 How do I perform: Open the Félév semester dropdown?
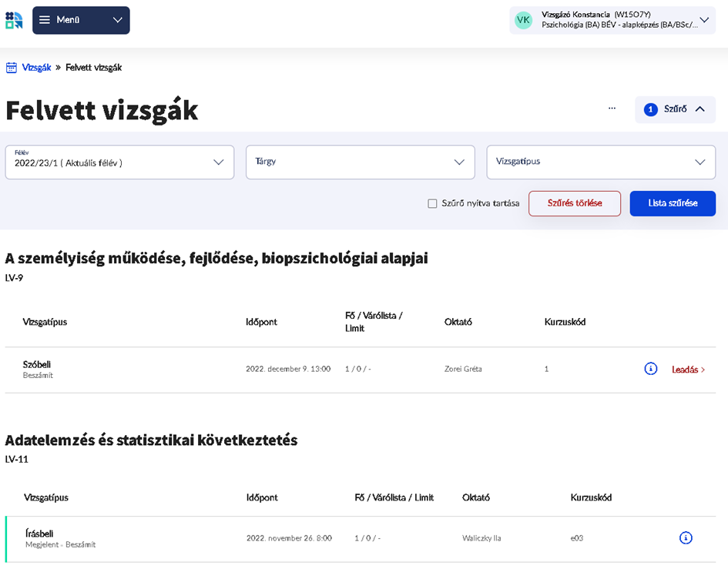(x=119, y=162)
